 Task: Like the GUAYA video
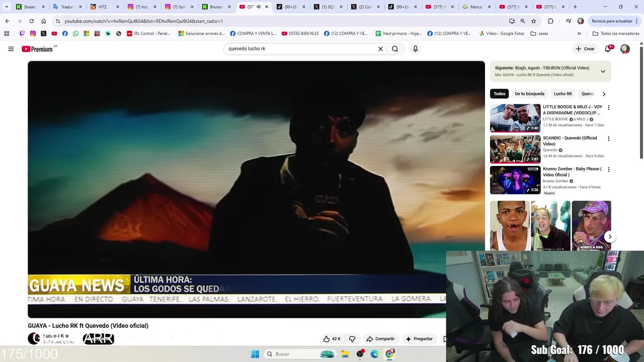[x=332, y=339]
